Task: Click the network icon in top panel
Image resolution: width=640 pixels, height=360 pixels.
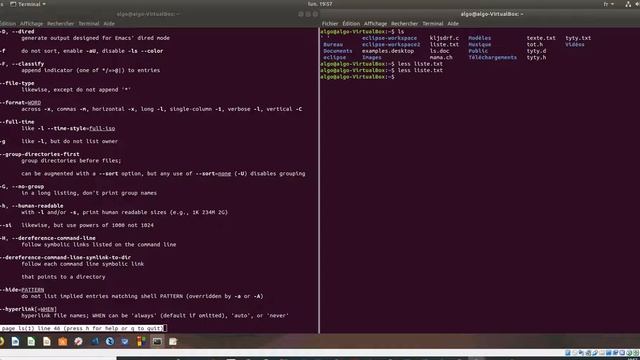Action: [628, 4]
